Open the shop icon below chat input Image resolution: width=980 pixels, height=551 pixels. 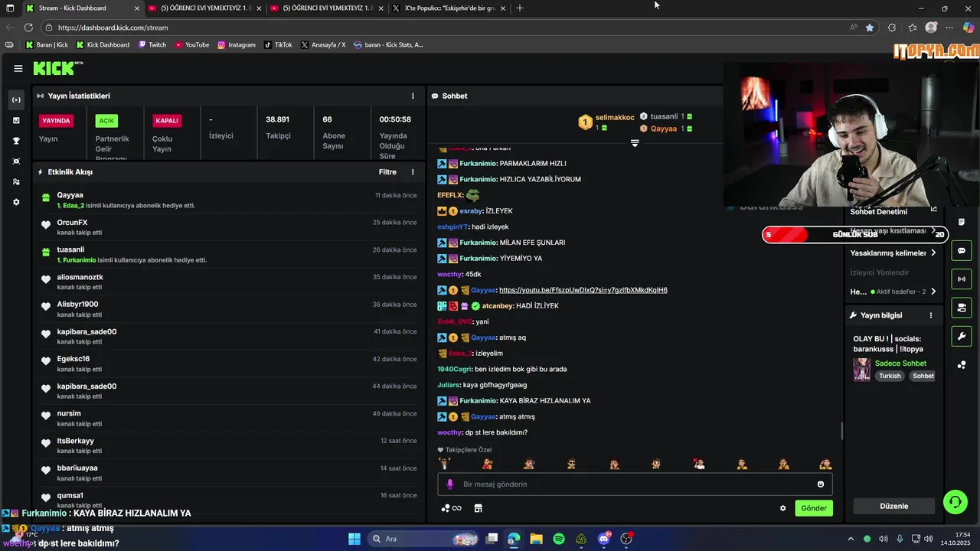tap(479, 508)
